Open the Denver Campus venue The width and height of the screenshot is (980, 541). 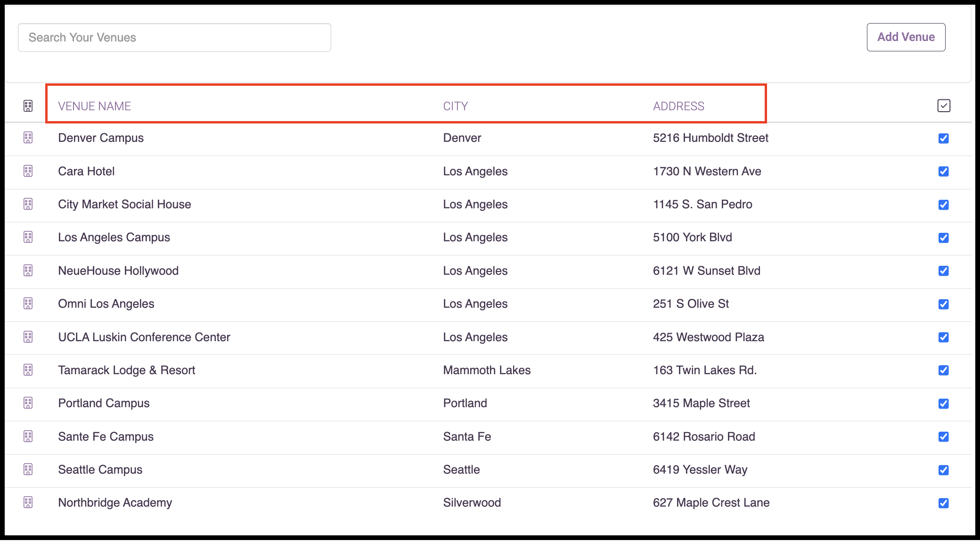coord(101,138)
